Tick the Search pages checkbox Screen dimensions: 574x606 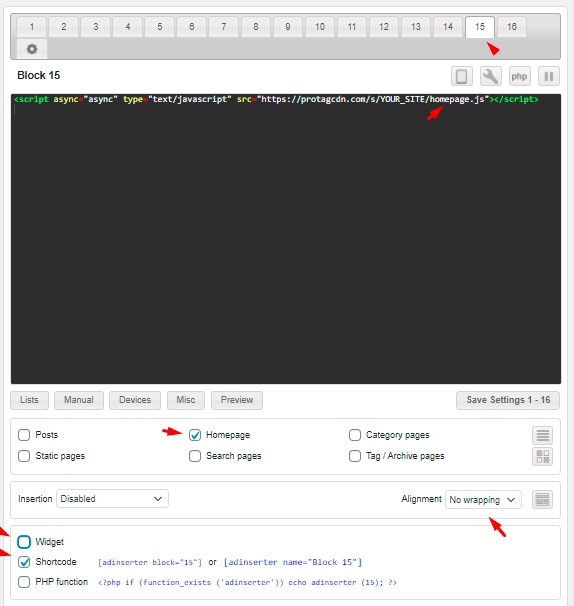195,456
